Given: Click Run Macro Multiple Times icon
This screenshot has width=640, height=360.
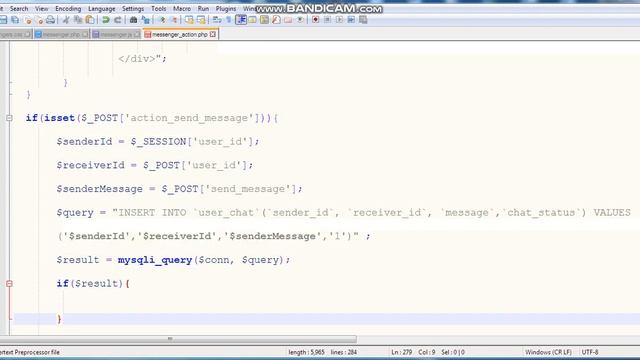Looking at the screenshot, I should pos(351,20).
